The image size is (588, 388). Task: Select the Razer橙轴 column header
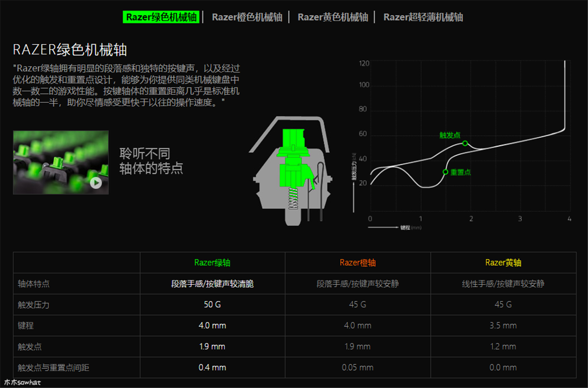point(358,263)
